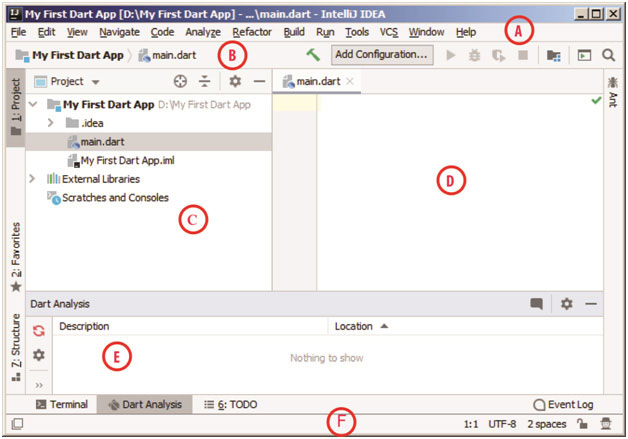The image size is (628, 439).
Task: Click the green Build hammer icon
Action: tap(314, 55)
